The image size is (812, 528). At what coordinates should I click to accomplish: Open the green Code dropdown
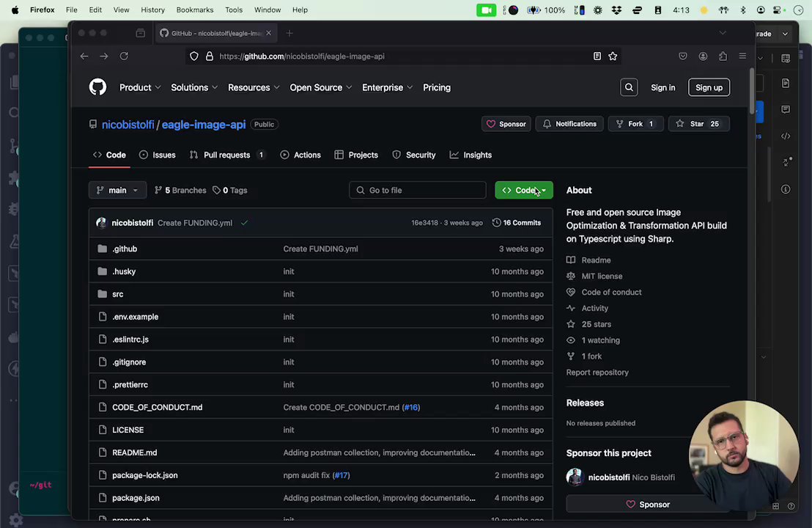click(x=523, y=190)
